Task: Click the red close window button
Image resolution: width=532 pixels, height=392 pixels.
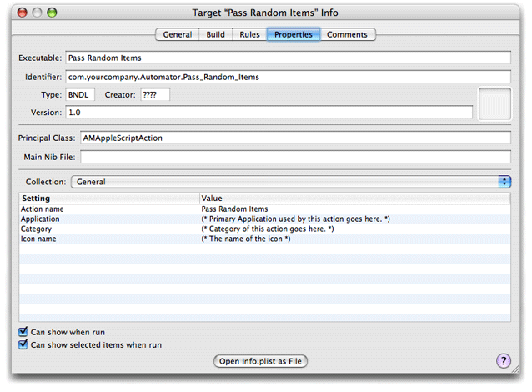Action: point(20,13)
